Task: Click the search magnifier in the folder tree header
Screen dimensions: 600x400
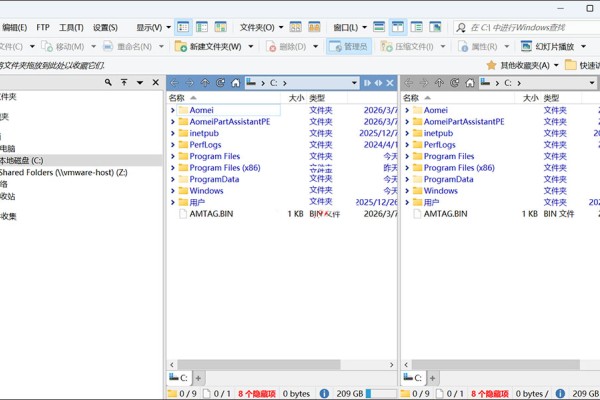Action: [108, 82]
